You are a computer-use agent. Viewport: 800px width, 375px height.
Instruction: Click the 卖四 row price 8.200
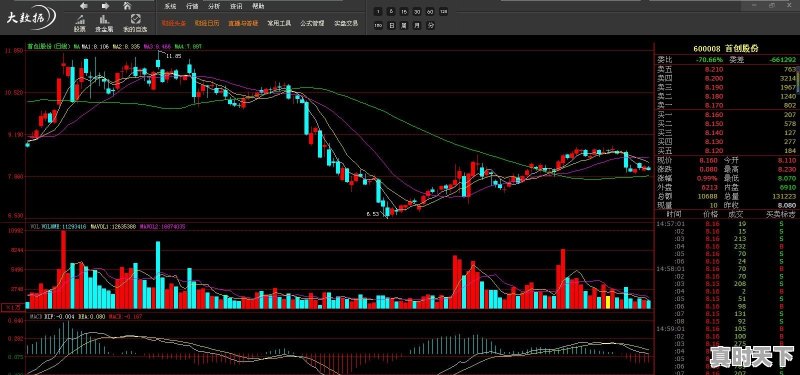click(x=714, y=78)
